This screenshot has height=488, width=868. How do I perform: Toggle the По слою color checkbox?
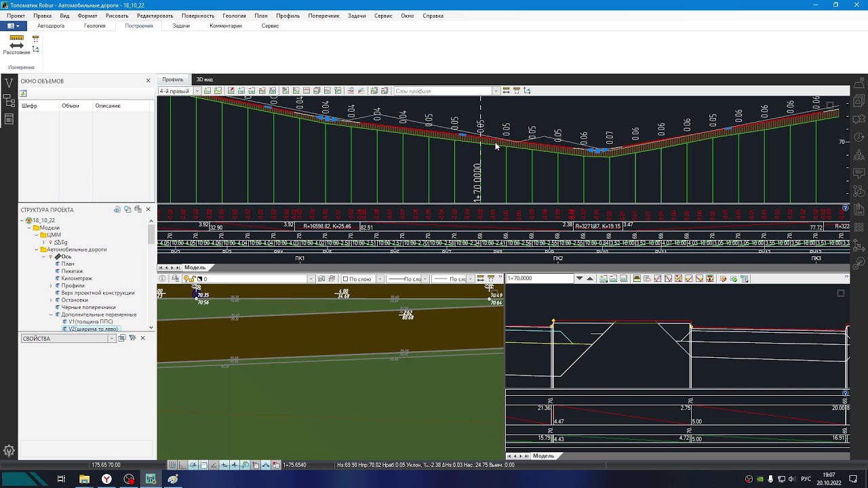pyautogui.click(x=345, y=279)
